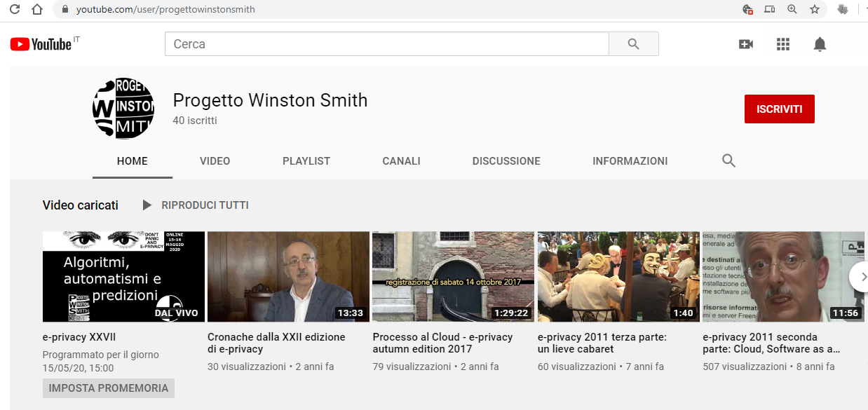Open the INFORMAZIONI tab
Screen dimensions: 868x410
630,161
